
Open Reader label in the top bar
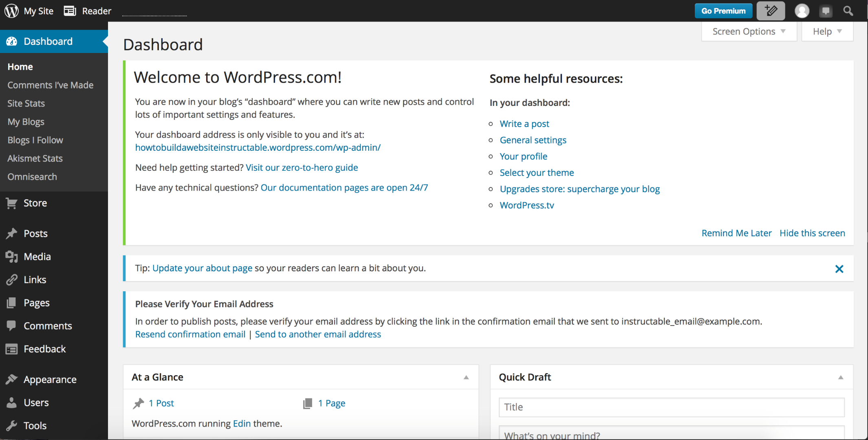(97, 11)
